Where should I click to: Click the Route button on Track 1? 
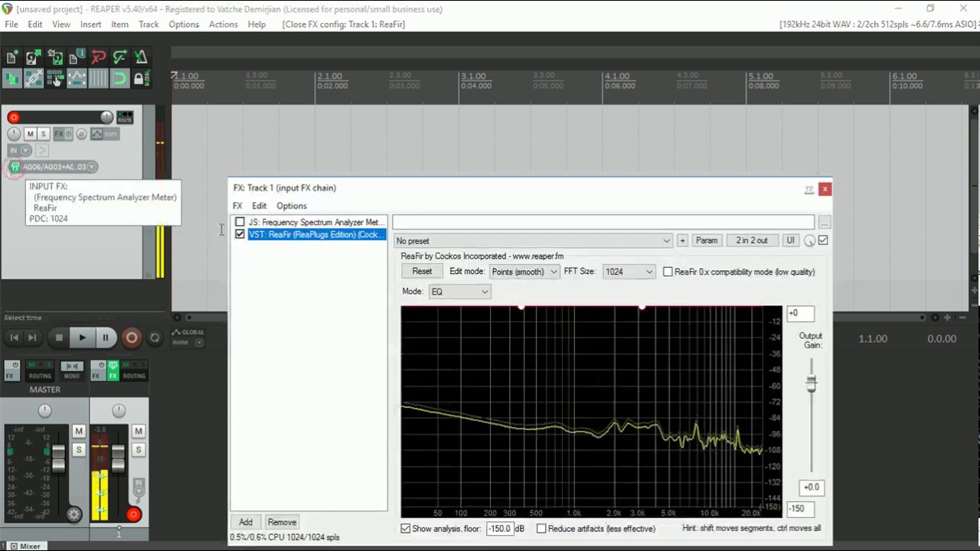coord(125,117)
